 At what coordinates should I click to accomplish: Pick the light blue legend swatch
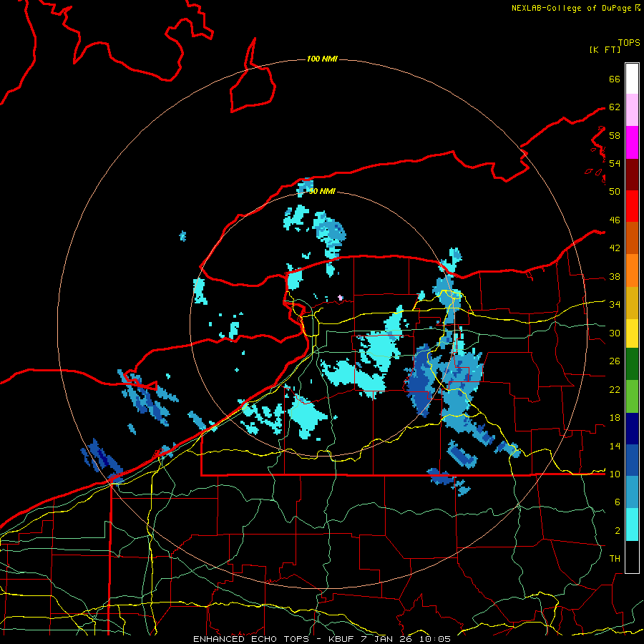(x=632, y=492)
